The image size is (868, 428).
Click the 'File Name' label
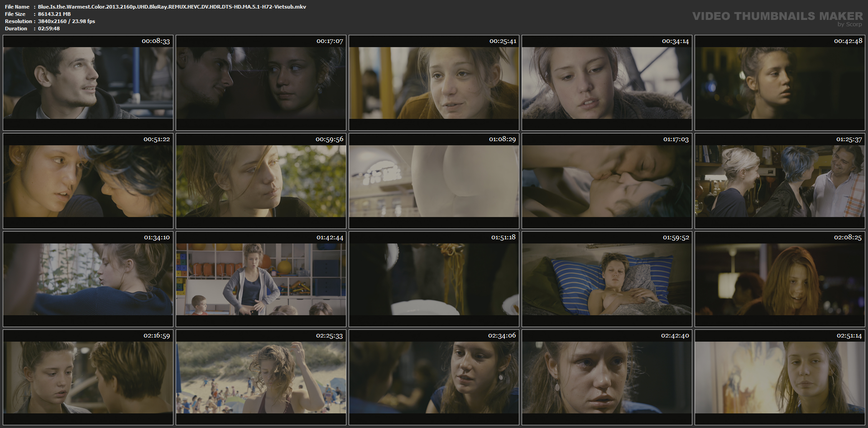click(x=17, y=7)
